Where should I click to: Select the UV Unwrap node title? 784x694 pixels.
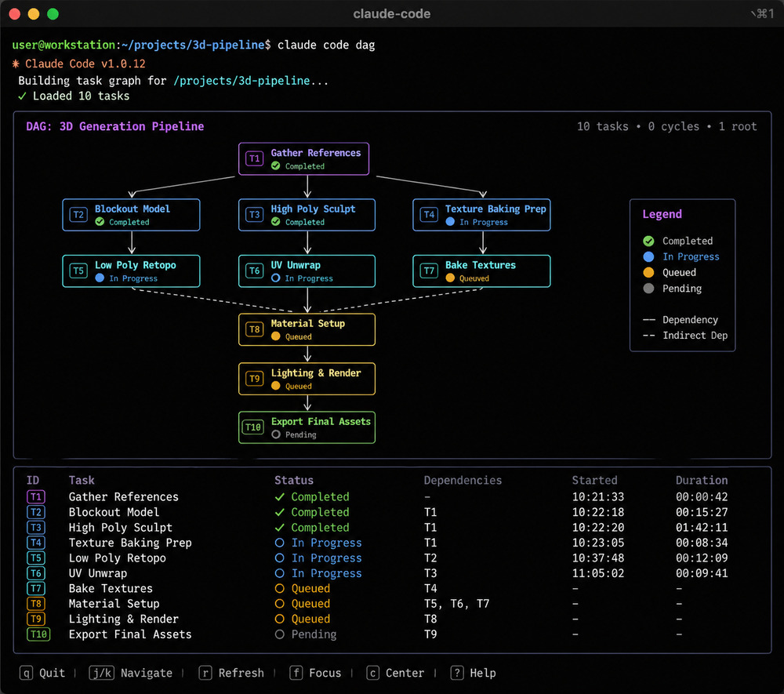pyautogui.click(x=296, y=265)
